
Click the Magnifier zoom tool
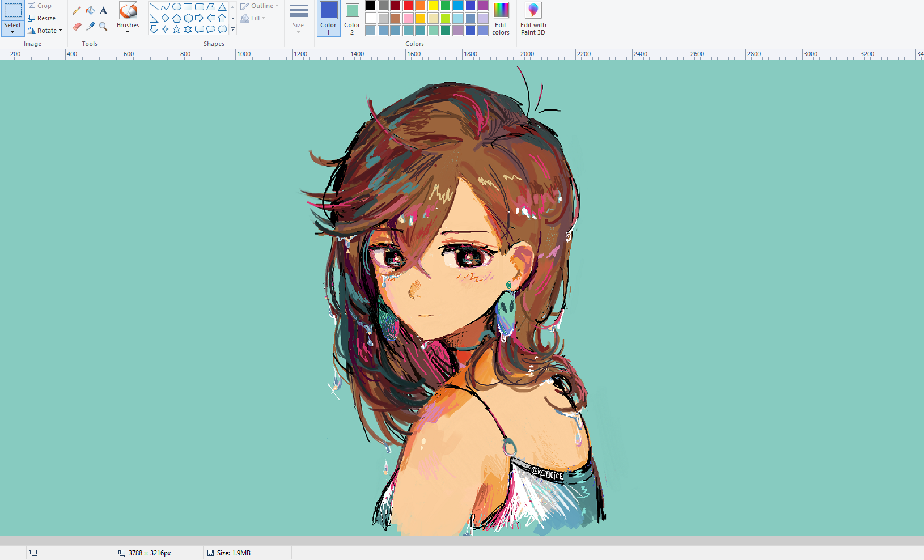pos(103,27)
